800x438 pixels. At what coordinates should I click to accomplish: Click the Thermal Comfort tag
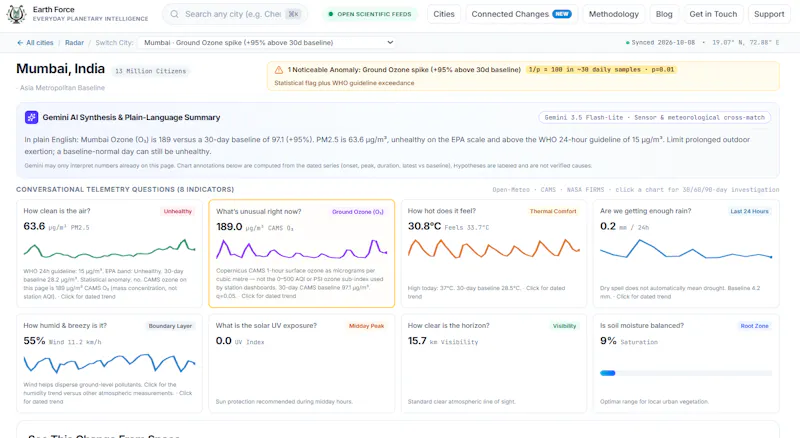click(x=553, y=211)
